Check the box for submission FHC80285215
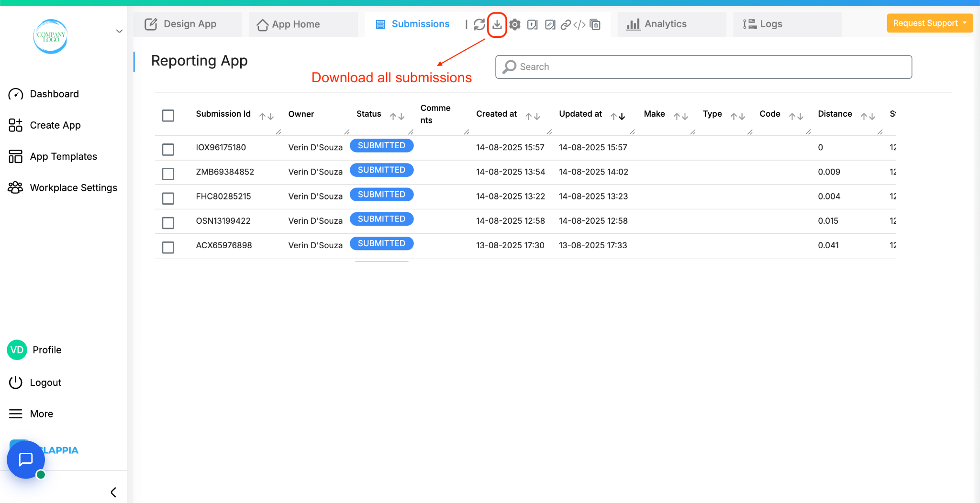 pyautogui.click(x=168, y=198)
